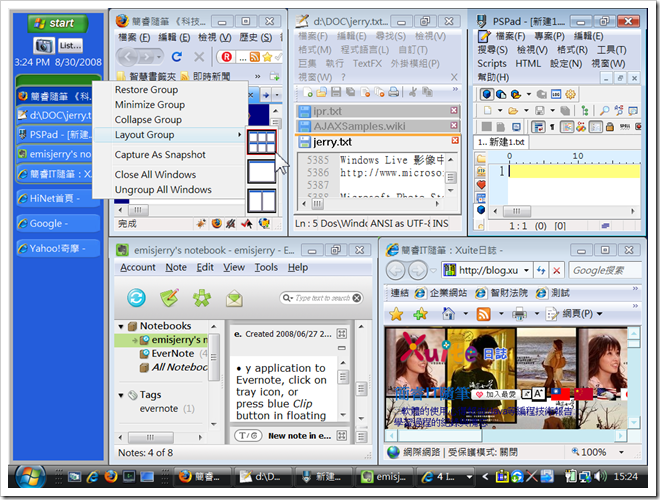Choose Close All Windows entry
The height and width of the screenshot is (500, 660).
(155, 175)
